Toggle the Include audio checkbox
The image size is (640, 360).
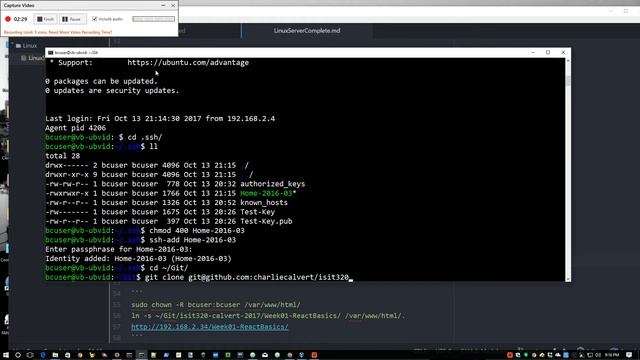(x=95, y=19)
